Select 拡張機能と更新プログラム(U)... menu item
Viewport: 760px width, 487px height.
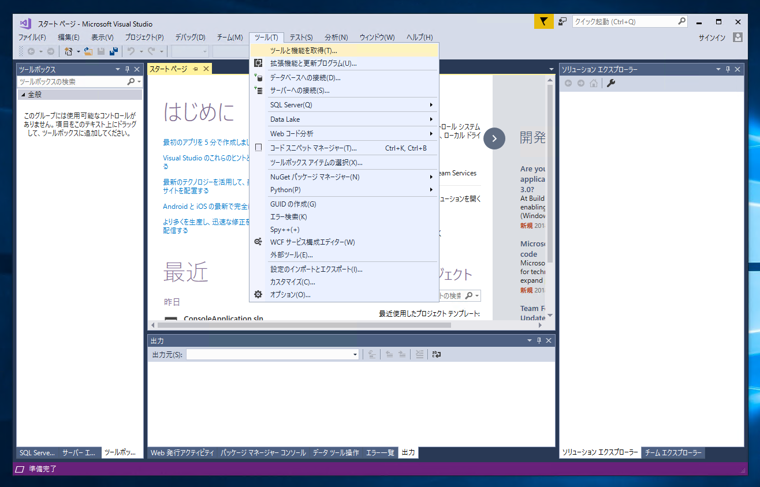(x=345, y=63)
